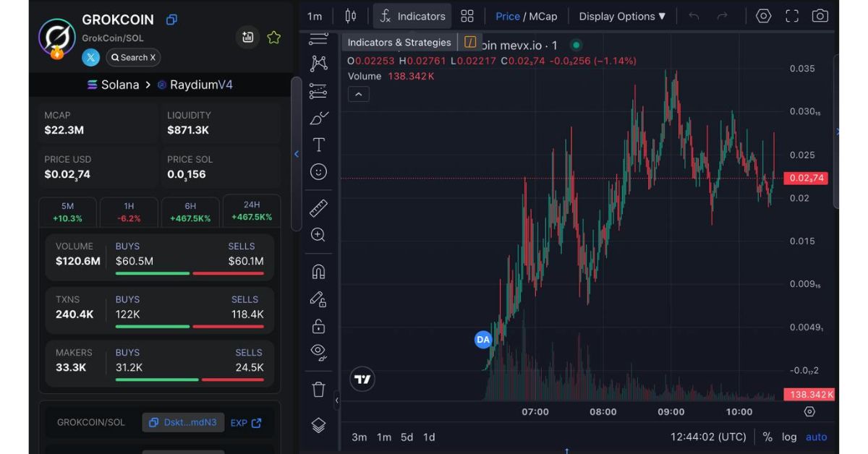
Task: Open the emoji icons tool
Action: tap(318, 172)
